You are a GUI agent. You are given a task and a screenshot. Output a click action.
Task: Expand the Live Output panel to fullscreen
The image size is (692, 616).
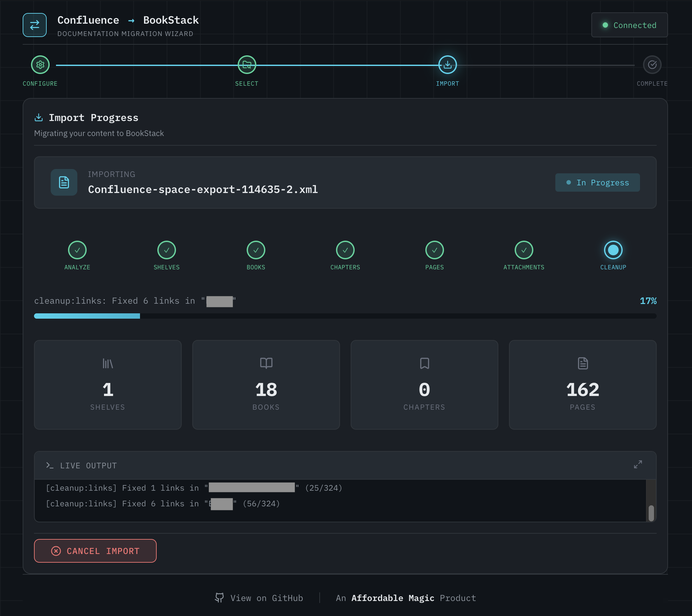tap(638, 464)
